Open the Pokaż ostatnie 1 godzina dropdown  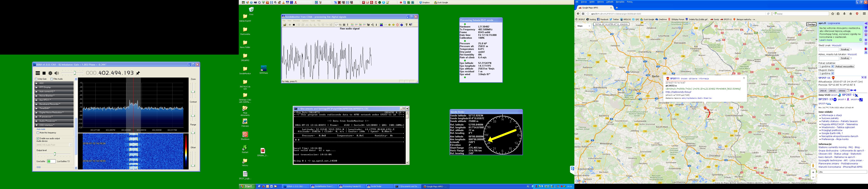pos(826,66)
